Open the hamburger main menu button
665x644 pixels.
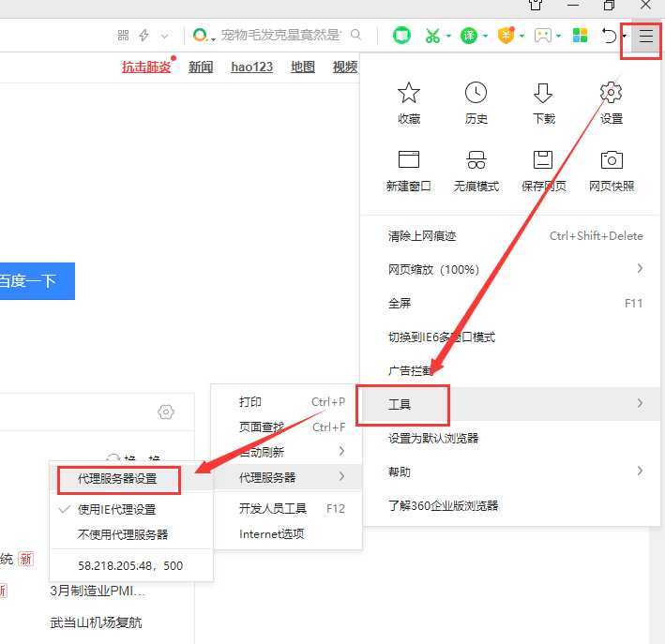pos(645,37)
